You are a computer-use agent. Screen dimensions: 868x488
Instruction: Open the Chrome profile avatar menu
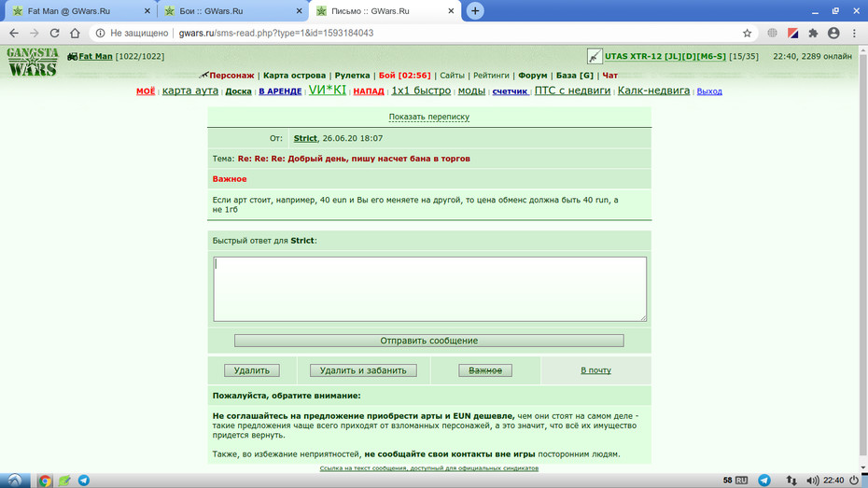point(833,34)
